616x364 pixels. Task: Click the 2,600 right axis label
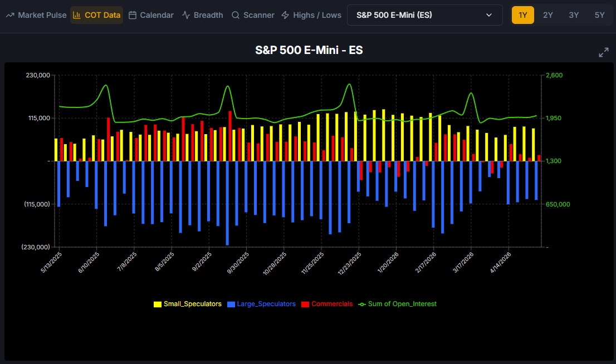(554, 75)
